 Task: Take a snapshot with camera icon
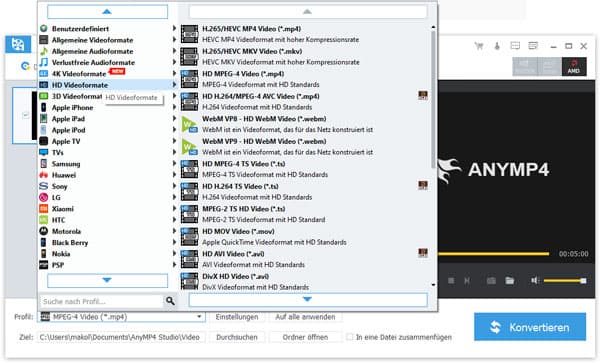tap(491, 281)
